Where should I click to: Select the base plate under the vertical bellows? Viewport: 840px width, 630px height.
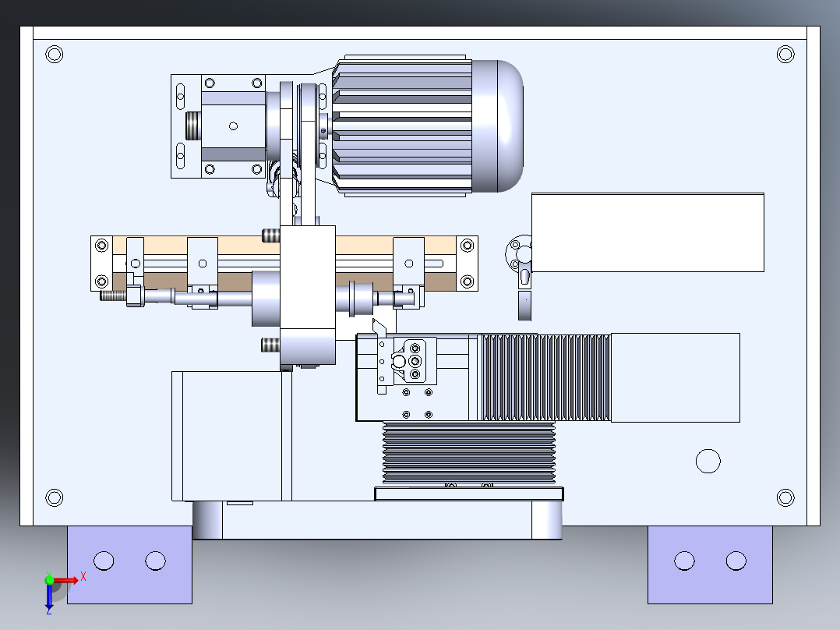tap(469, 494)
